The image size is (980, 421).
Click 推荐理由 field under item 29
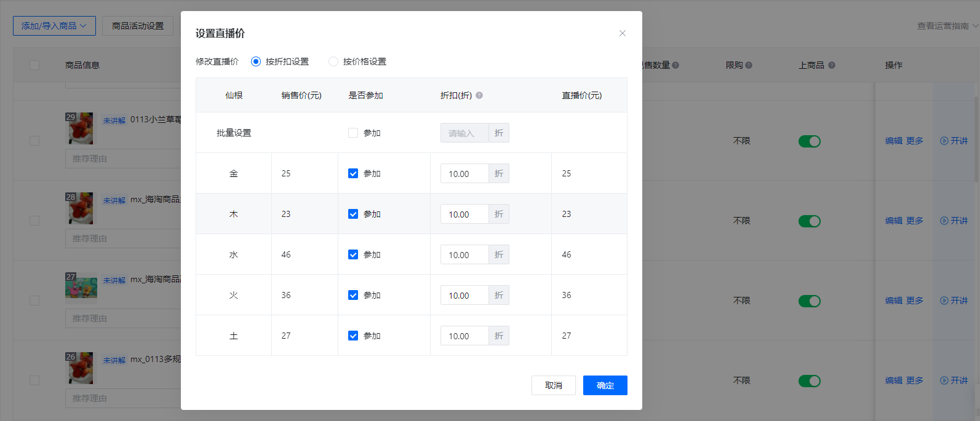[123, 159]
